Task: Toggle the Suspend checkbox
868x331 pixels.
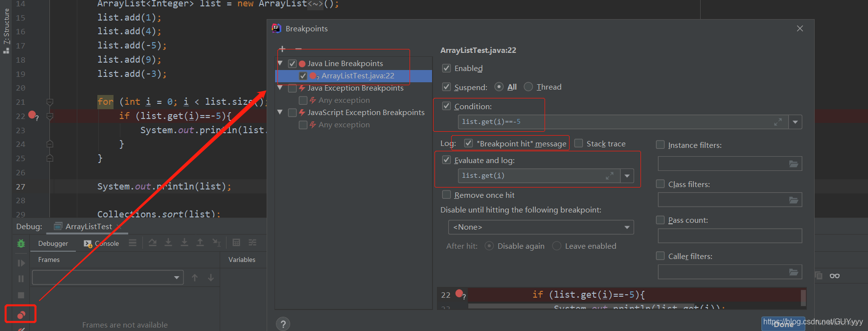Action: click(x=446, y=87)
